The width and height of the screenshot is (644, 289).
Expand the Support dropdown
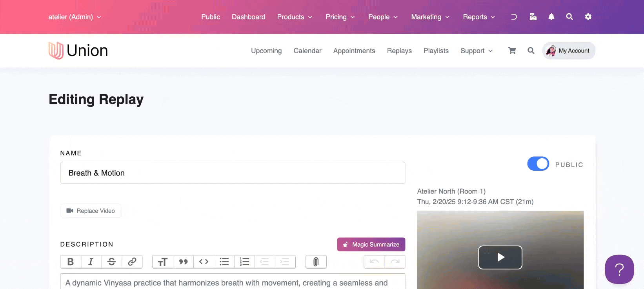(x=477, y=51)
